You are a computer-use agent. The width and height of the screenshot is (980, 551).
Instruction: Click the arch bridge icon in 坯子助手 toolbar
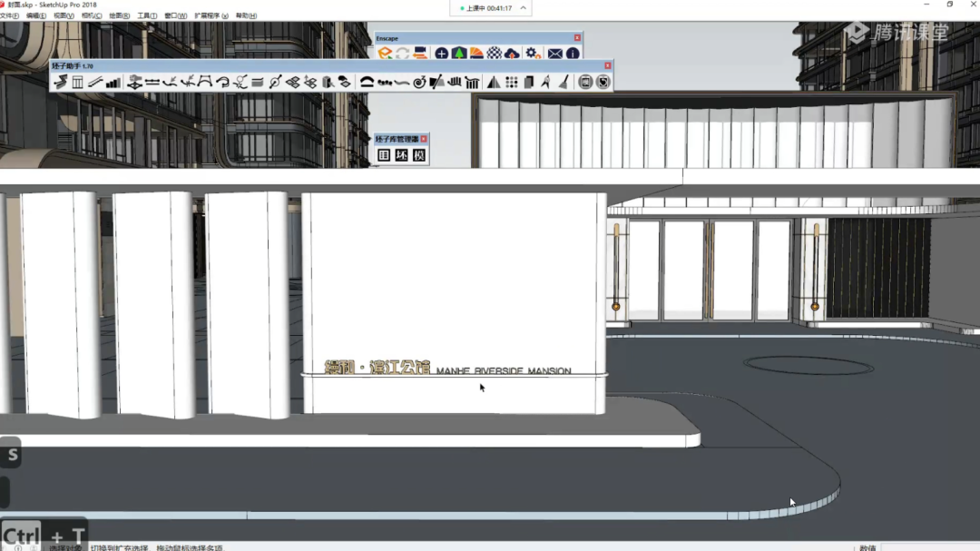point(205,82)
